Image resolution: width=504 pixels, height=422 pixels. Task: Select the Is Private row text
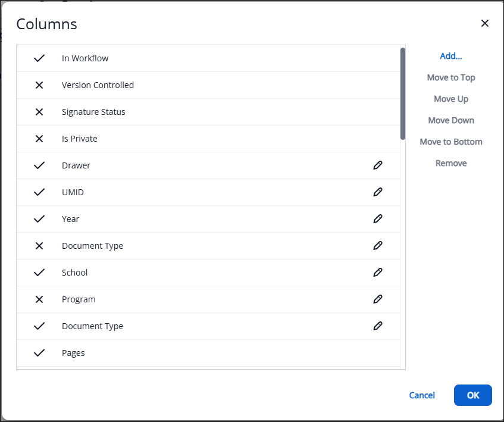tap(79, 139)
